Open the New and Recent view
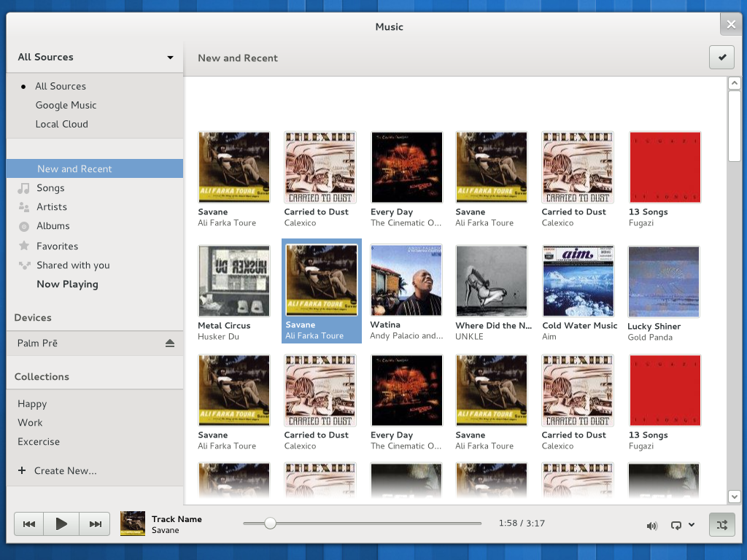This screenshot has width=747, height=560. click(x=95, y=168)
